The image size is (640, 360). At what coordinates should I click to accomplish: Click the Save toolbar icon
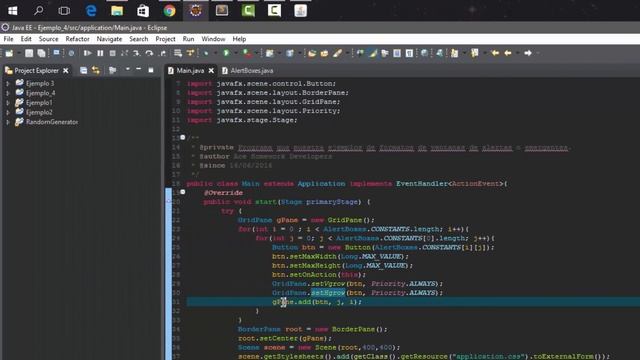tap(29, 53)
